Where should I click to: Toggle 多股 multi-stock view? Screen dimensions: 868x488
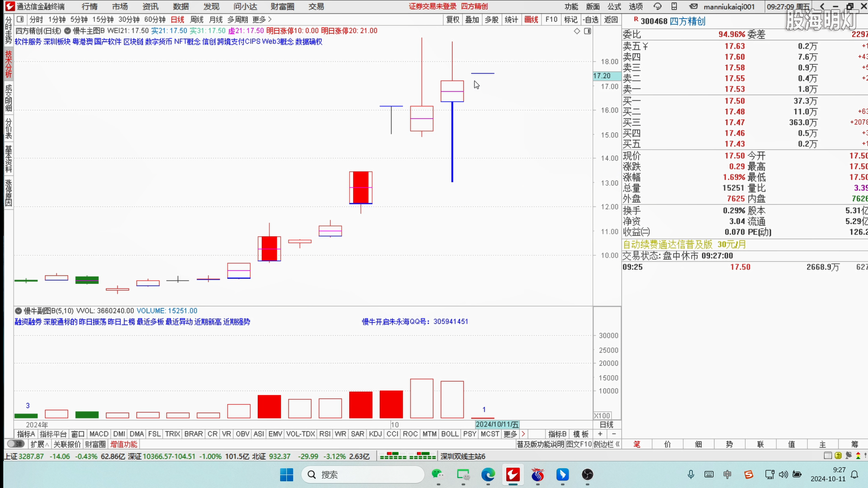[x=491, y=20]
